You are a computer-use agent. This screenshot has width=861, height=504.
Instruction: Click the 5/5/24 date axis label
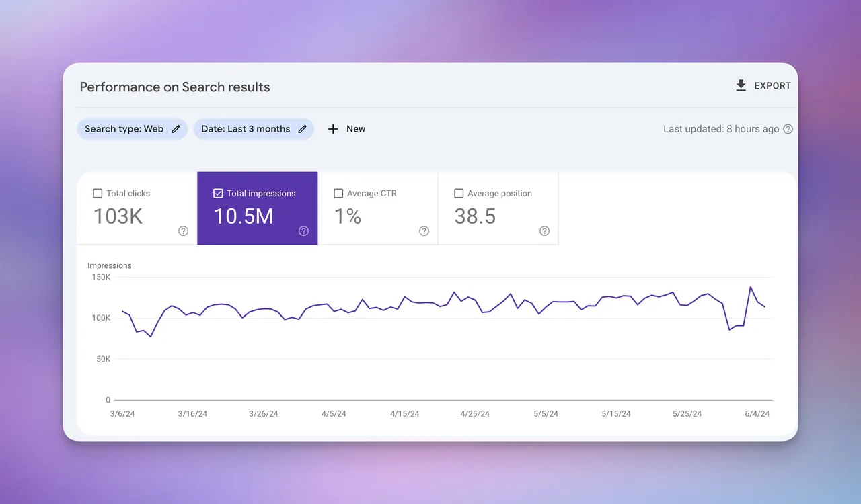546,414
